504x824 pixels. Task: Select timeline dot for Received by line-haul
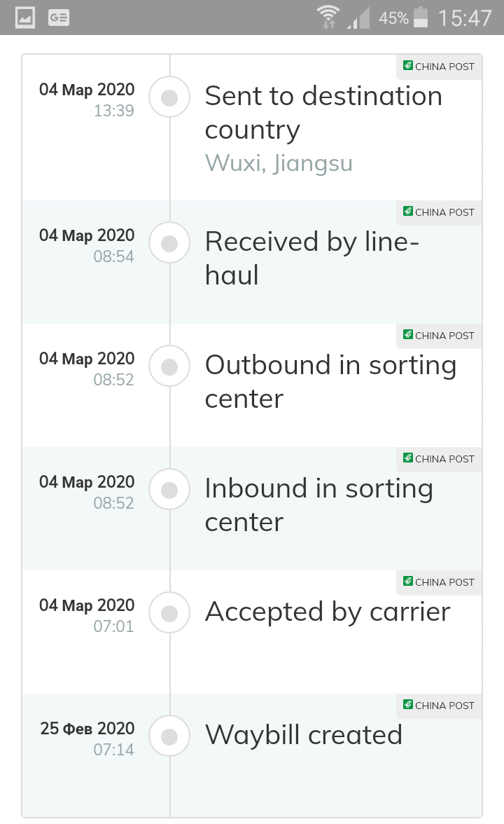point(169,243)
